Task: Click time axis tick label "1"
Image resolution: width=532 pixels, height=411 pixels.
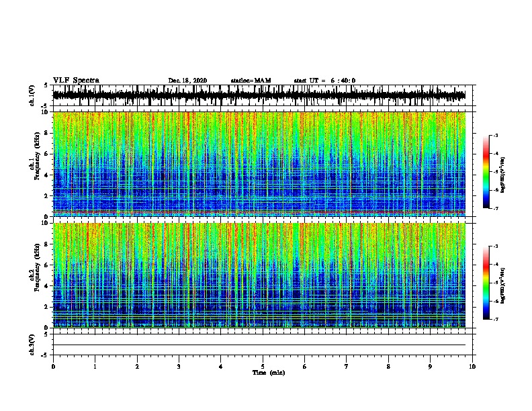Action: pos(95,367)
